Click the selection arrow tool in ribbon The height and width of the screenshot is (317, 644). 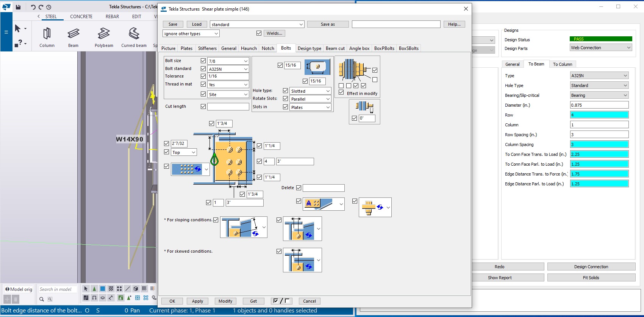(x=18, y=28)
